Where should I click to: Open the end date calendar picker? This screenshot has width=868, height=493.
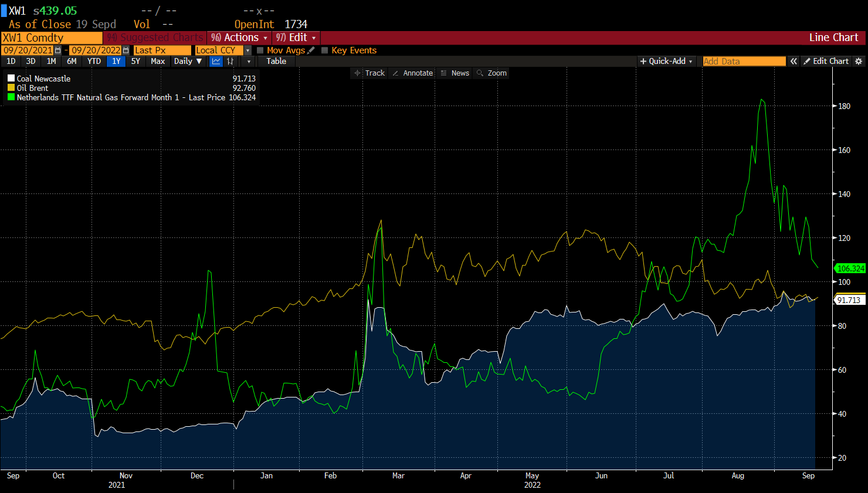click(x=126, y=50)
